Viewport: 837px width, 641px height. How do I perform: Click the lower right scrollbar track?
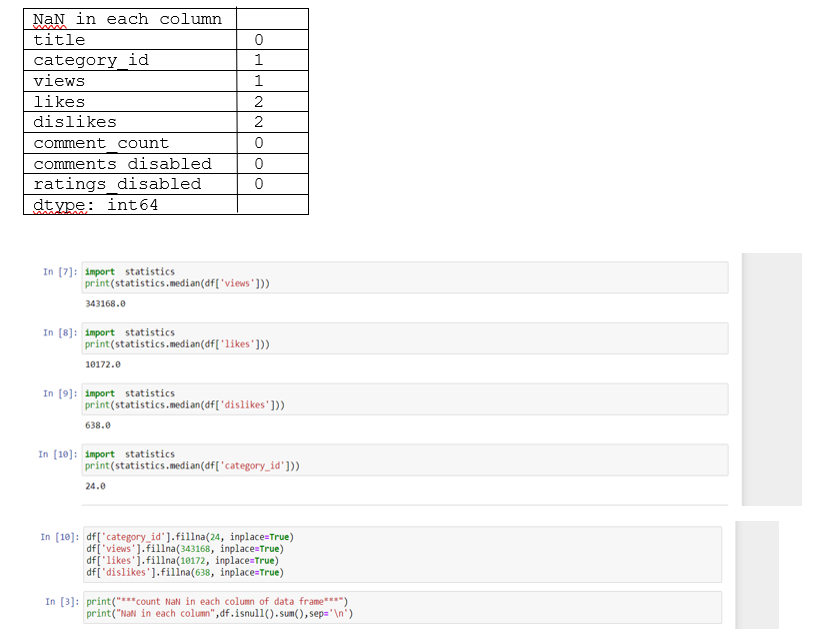(757, 575)
